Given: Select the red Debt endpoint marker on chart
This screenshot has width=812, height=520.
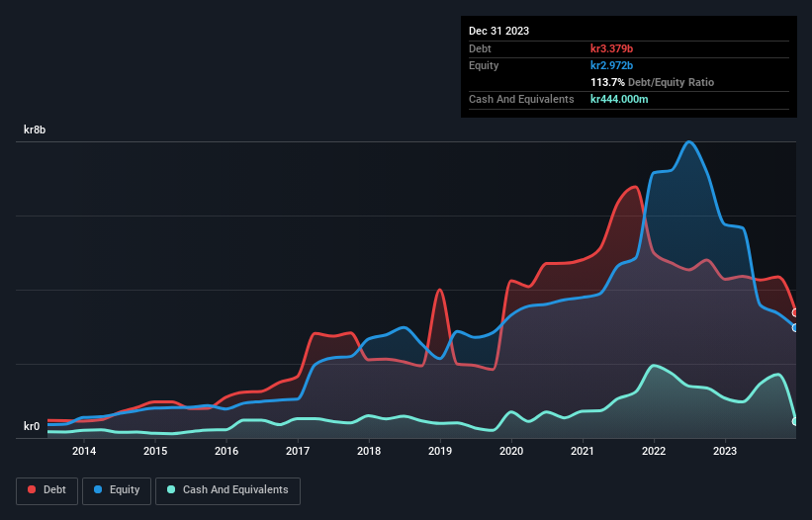Looking at the screenshot, I should click(795, 312).
